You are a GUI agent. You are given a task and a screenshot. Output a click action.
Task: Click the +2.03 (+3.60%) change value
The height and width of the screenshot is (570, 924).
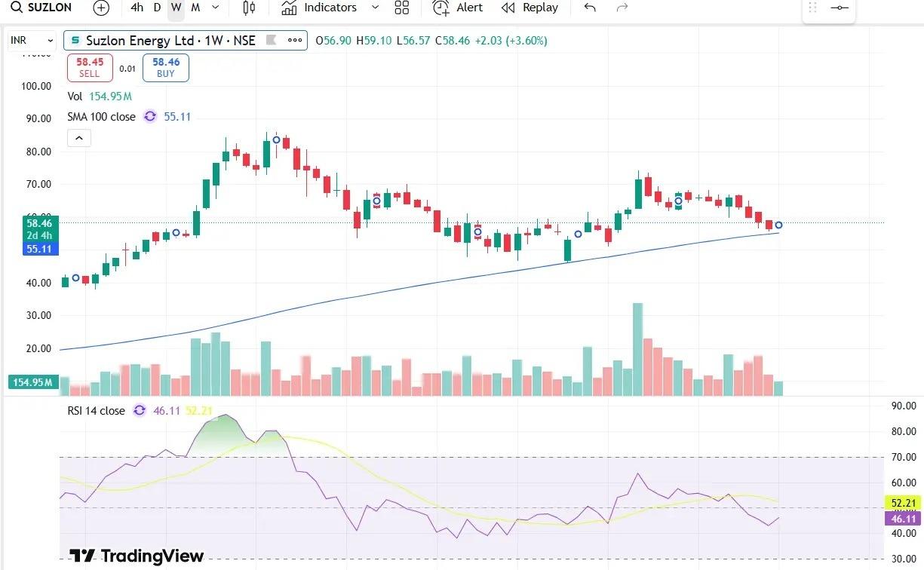point(511,41)
